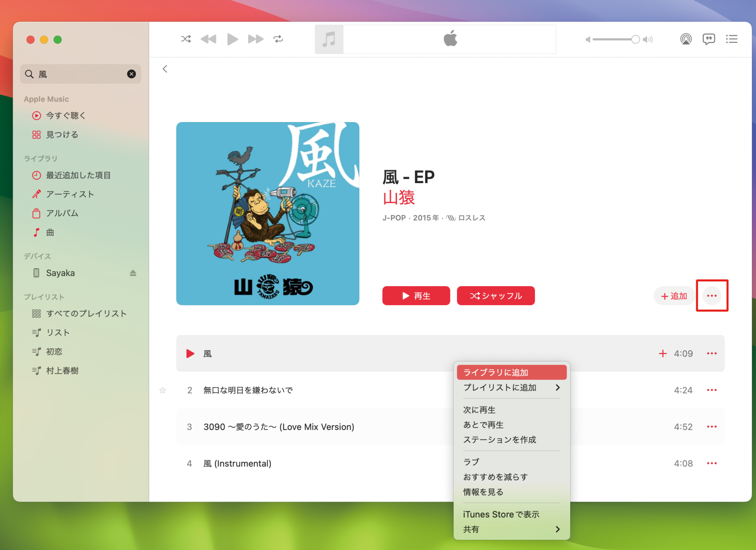Toggle shuffle in the playback toolbar
Image resolution: width=756 pixels, height=550 pixels.
(186, 39)
